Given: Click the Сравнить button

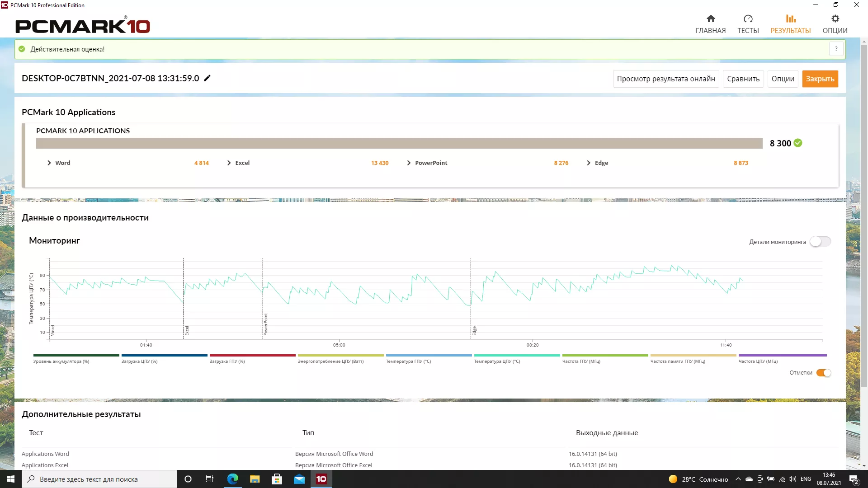Looking at the screenshot, I should (x=743, y=79).
